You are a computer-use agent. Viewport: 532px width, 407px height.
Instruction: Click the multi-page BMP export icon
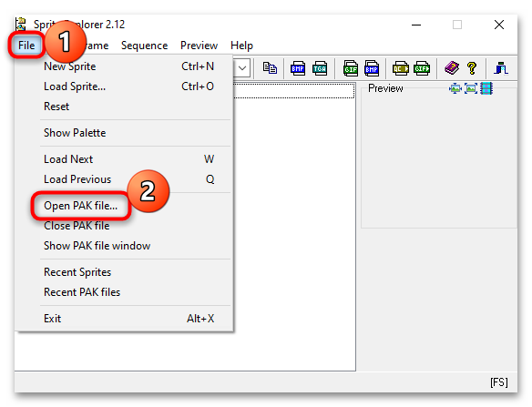(372, 68)
